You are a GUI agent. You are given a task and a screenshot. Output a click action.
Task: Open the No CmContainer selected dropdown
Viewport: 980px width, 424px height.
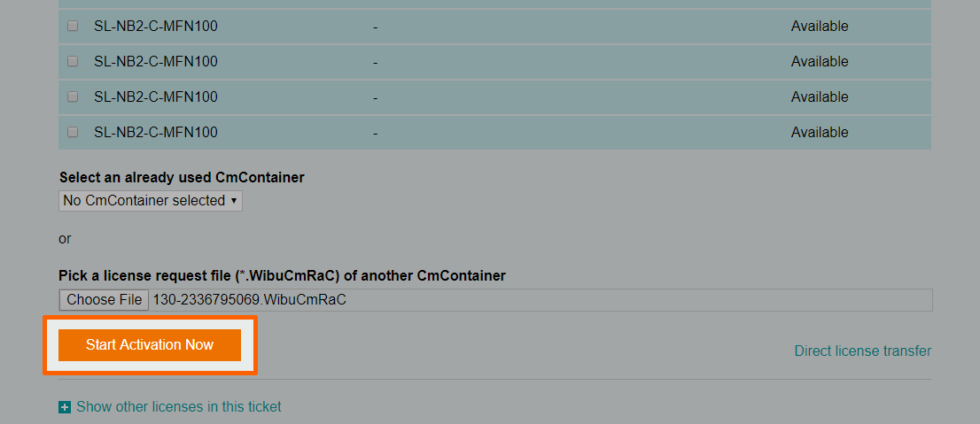click(151, 201)
